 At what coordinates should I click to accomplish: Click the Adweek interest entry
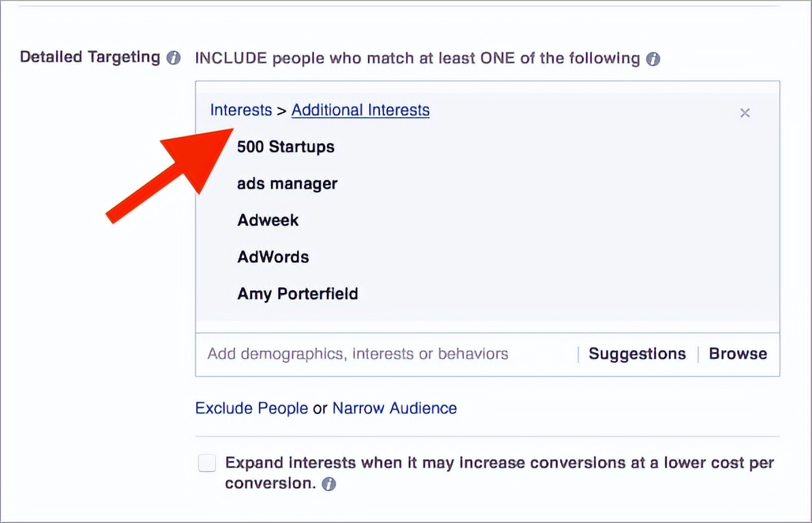[x=268, y=221]
